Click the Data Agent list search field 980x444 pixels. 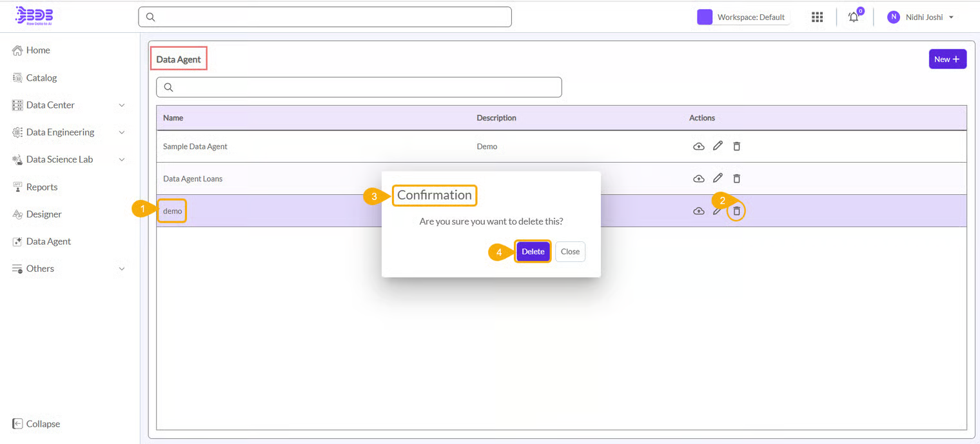(359, 87)
